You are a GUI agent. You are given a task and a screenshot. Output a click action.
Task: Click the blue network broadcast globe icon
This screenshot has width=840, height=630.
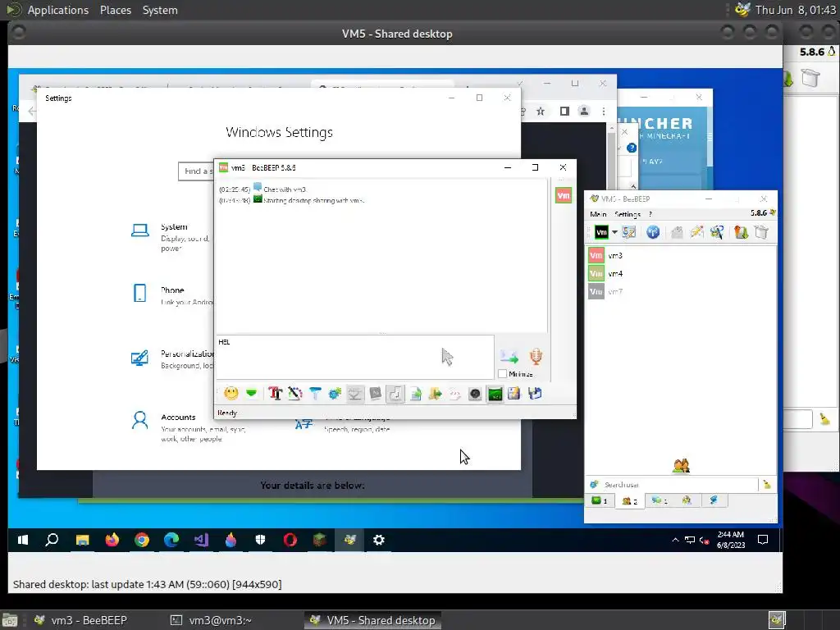click(x=652, y=232)
